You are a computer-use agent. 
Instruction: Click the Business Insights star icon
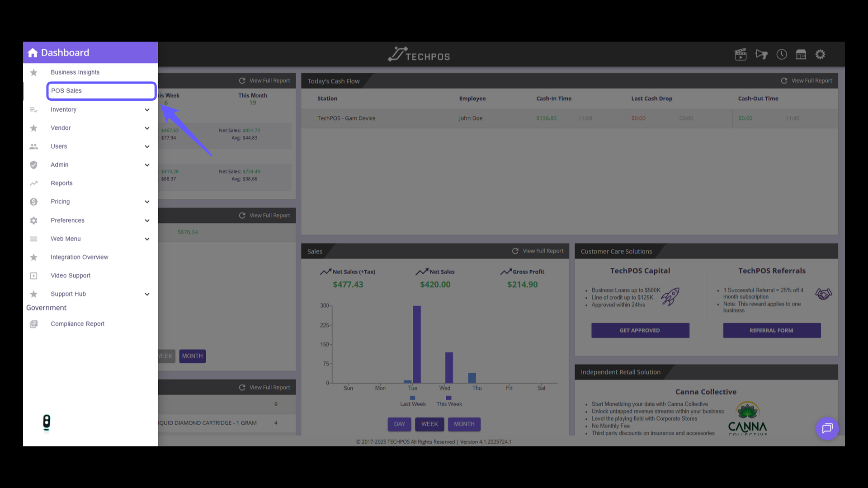(33, 72)
